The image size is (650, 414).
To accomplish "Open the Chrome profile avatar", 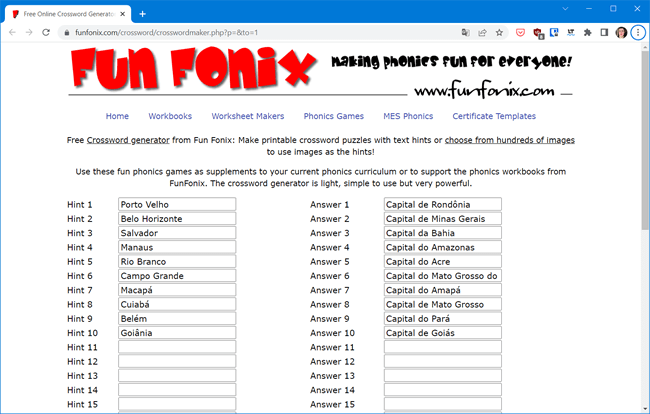I will click(620, 32).
